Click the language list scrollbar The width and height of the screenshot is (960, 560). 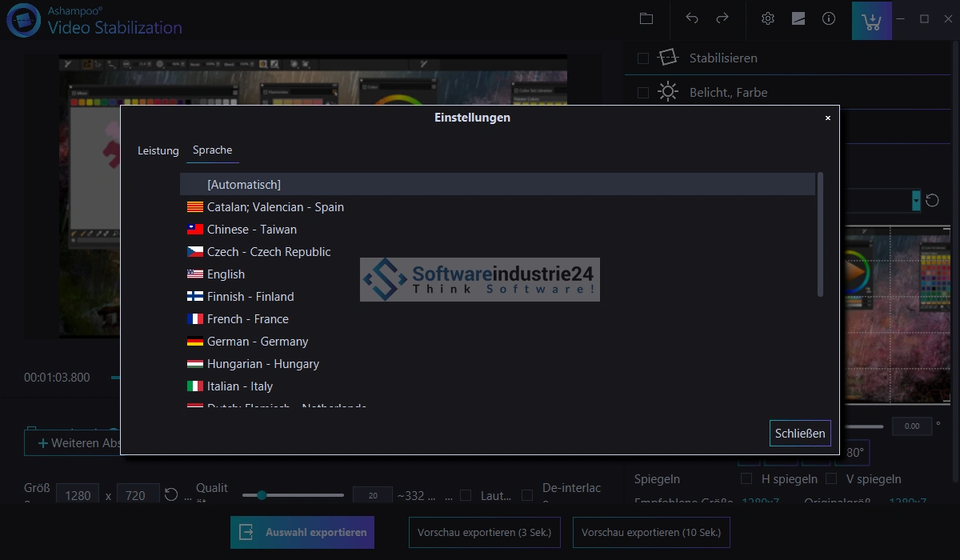click(820, 234)
